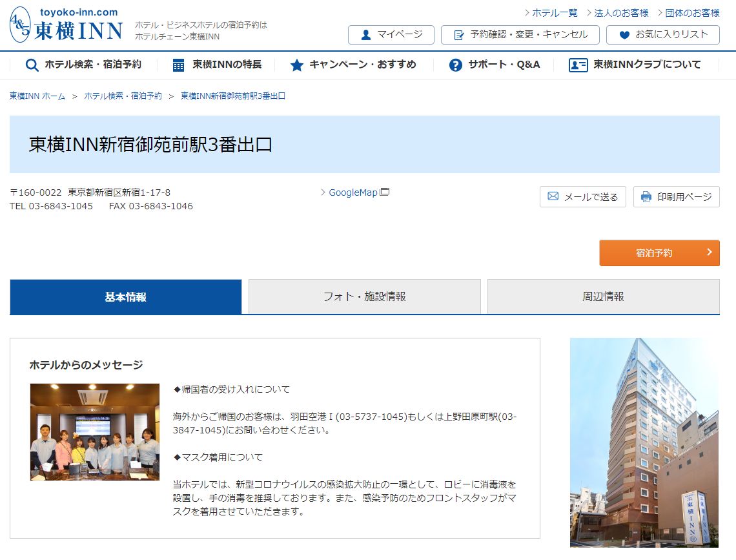The image size is (736, 560).
Task: Click the question mark support icon
Action: [x=455, y=65]
